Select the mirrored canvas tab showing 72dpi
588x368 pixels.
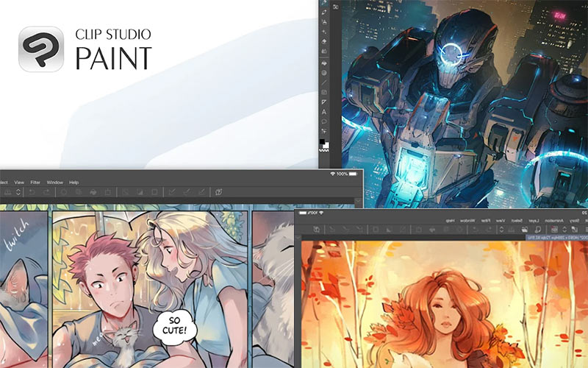pyautogui.click(x=557, y=238)
